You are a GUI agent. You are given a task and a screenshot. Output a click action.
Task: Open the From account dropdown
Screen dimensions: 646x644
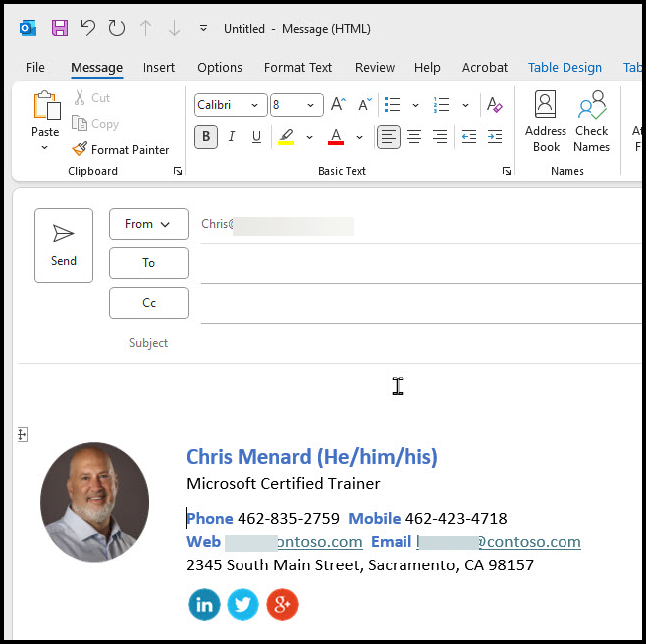coord(149,224)
